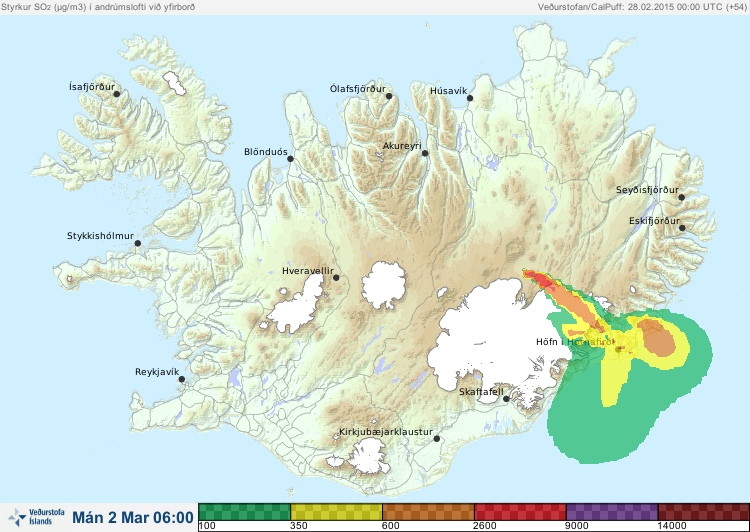750x532 pixels.
Task: Click the 'Styrkur SO₂' map title
Action: point(98,7)
